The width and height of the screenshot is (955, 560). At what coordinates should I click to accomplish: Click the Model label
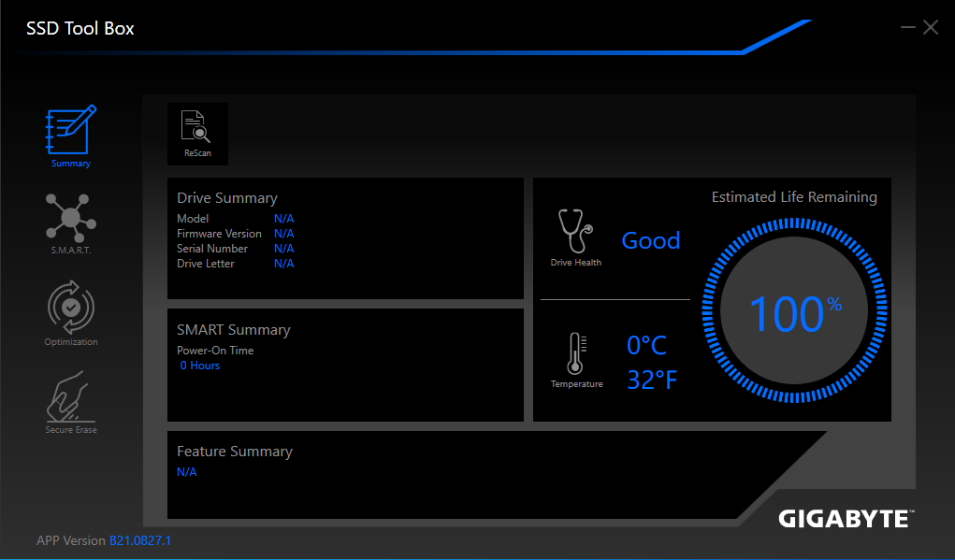pos(193,219)
